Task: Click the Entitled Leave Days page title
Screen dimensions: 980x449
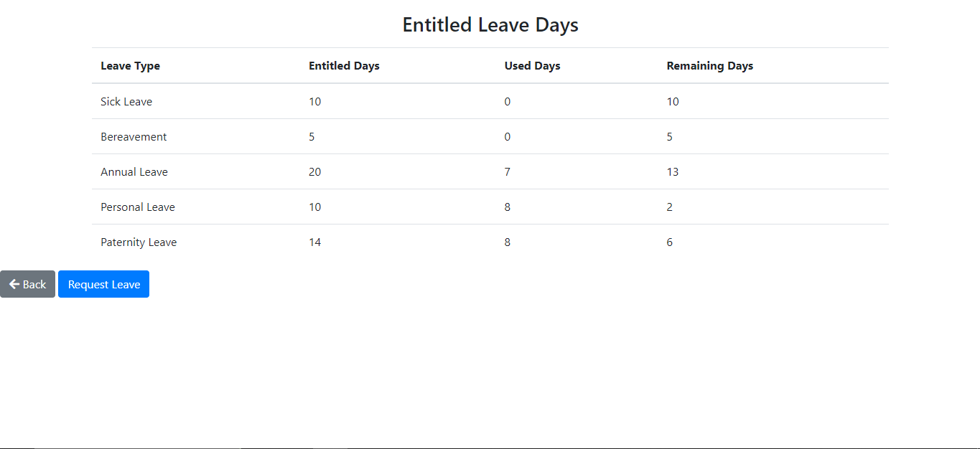Action: tap(490, 24)
